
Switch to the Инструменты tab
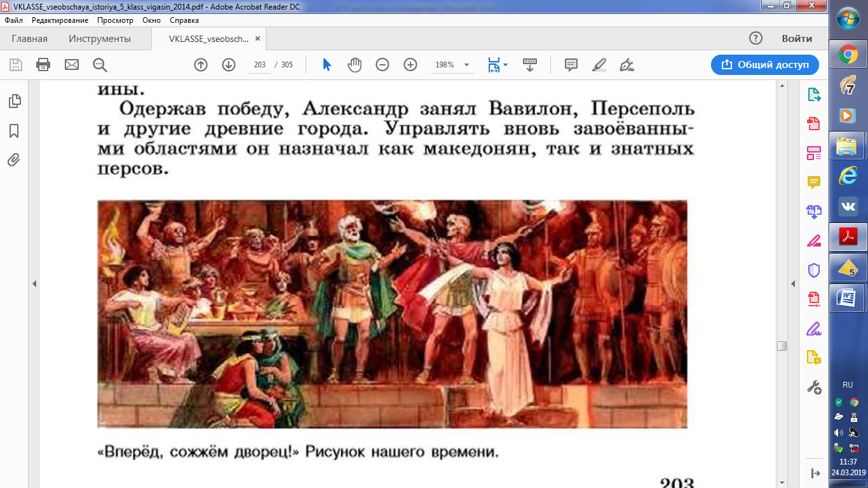click(100, 39)
